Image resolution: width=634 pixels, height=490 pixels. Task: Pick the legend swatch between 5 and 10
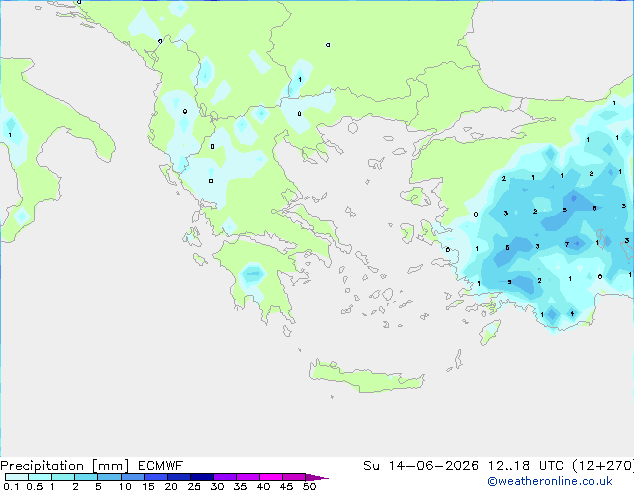109,477
